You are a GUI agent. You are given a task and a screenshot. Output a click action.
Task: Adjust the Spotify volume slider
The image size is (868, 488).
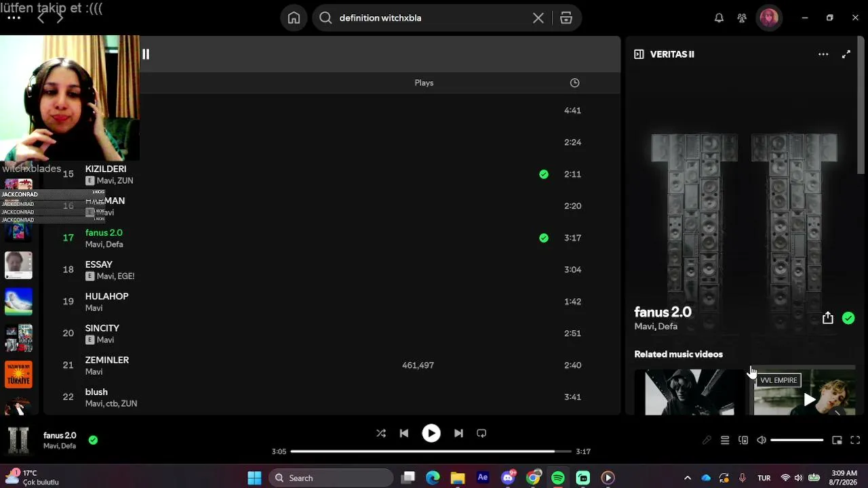[x=797, y=441]
